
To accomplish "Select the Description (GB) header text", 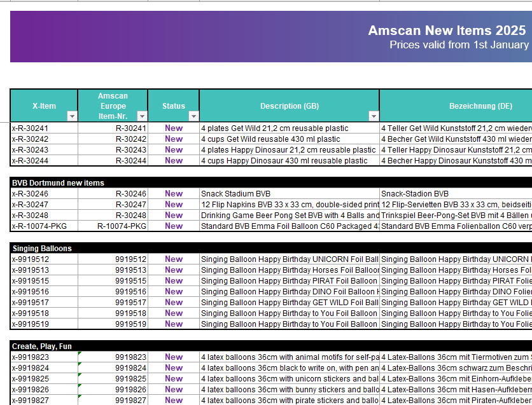I will (290, 106).
